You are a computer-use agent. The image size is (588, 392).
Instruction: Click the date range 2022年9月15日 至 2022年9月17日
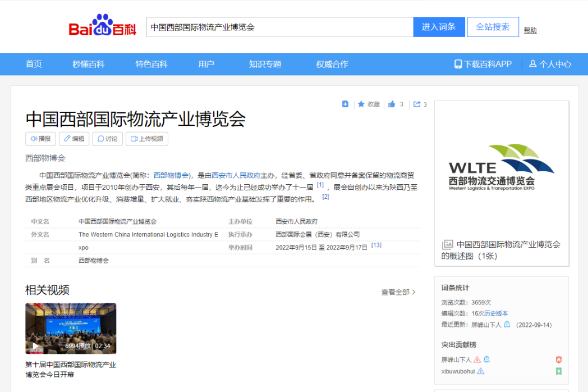click(x=321, y=248)
